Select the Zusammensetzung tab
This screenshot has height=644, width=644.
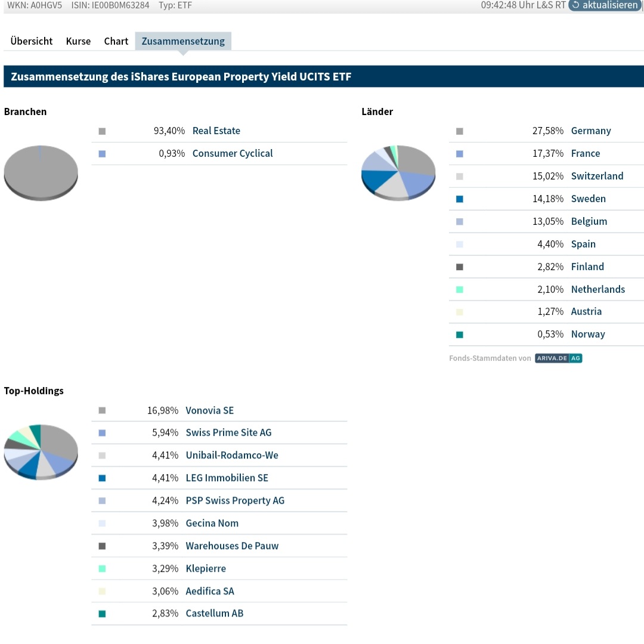pyautogui.click(x=183, y=41)
